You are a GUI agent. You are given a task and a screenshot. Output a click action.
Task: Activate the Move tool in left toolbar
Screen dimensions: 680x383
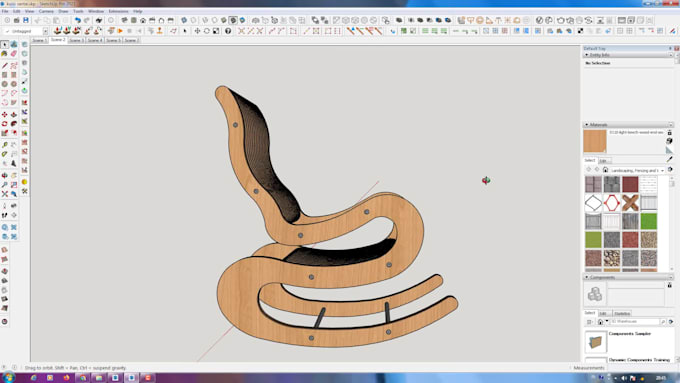(x=4, y=115)
